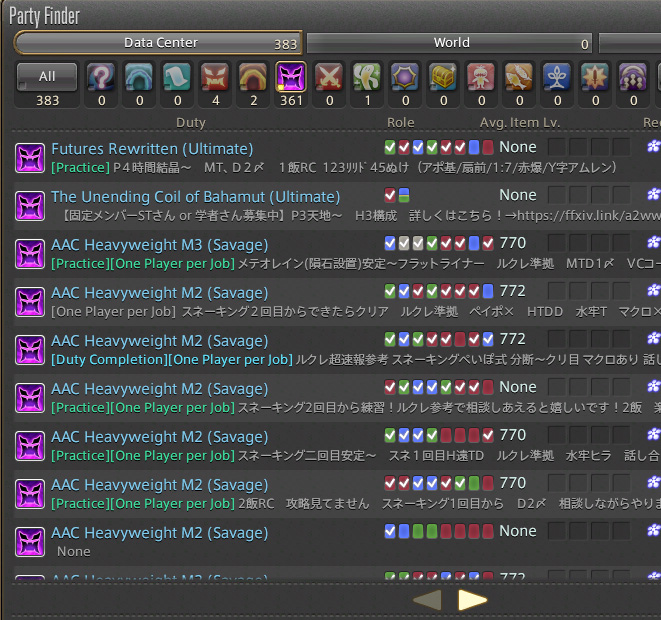Click cross-world flower icon on Duty Completion M2 row
This screenshot has width=661, height=620.
[653, 338]
